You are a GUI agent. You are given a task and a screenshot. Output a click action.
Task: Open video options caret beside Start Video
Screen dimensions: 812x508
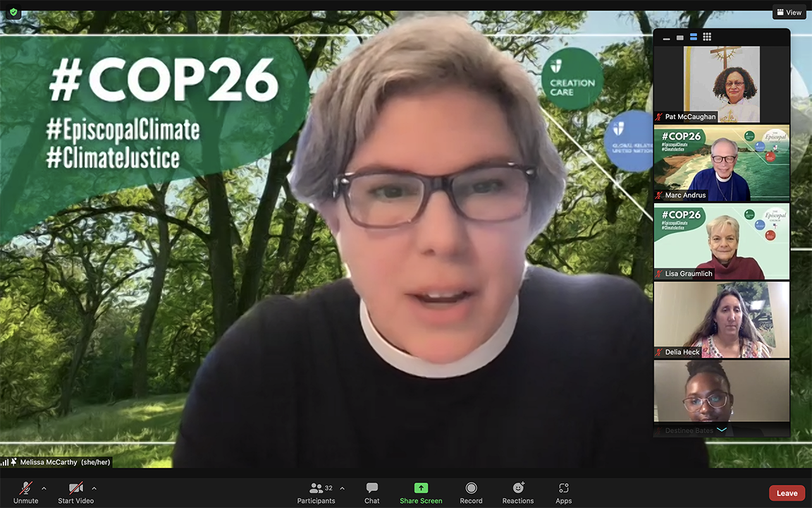[94, 488]
